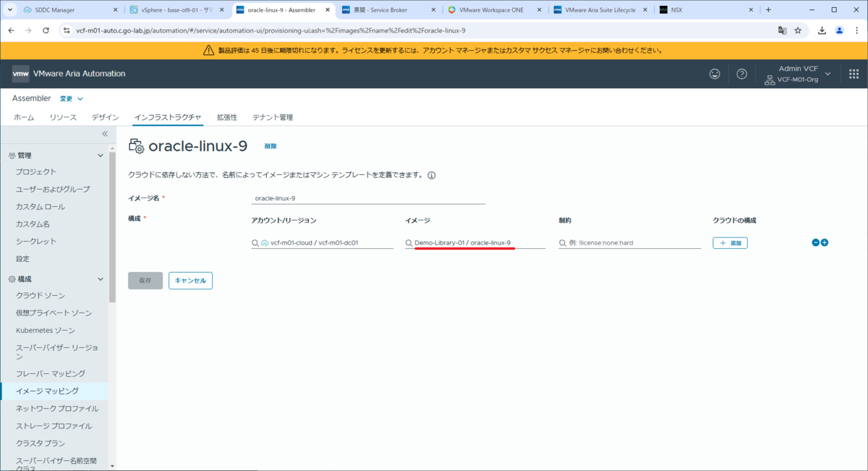Click the feedback smiley face icon

point(715,74)
